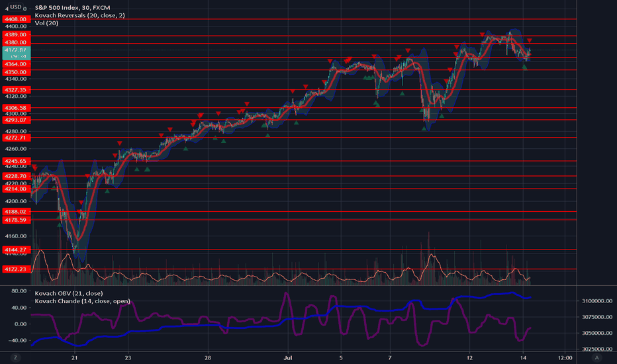Click the 4300.00 price axis tick
Viewport: 617px width, 364px height.
point(16,114)
